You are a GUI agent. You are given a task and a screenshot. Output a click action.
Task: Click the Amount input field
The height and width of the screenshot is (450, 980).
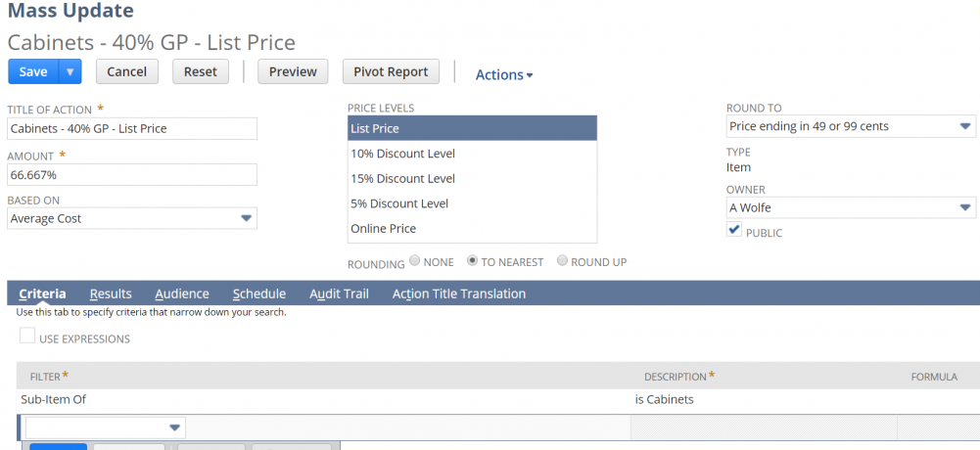132,174
